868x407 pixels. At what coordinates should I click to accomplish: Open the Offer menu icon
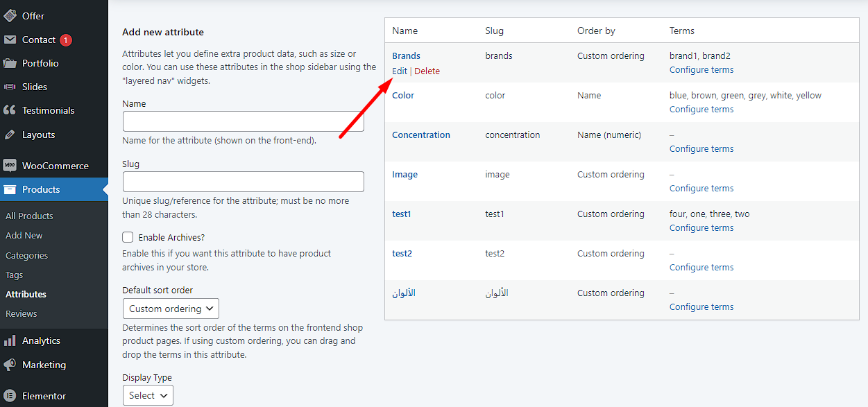coord(10,16)
